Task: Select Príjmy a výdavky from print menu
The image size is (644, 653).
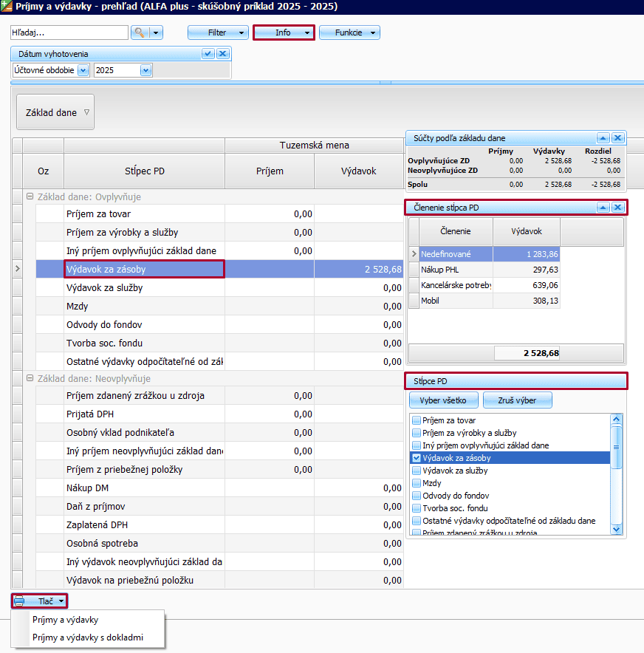Action: click(65, 620)
